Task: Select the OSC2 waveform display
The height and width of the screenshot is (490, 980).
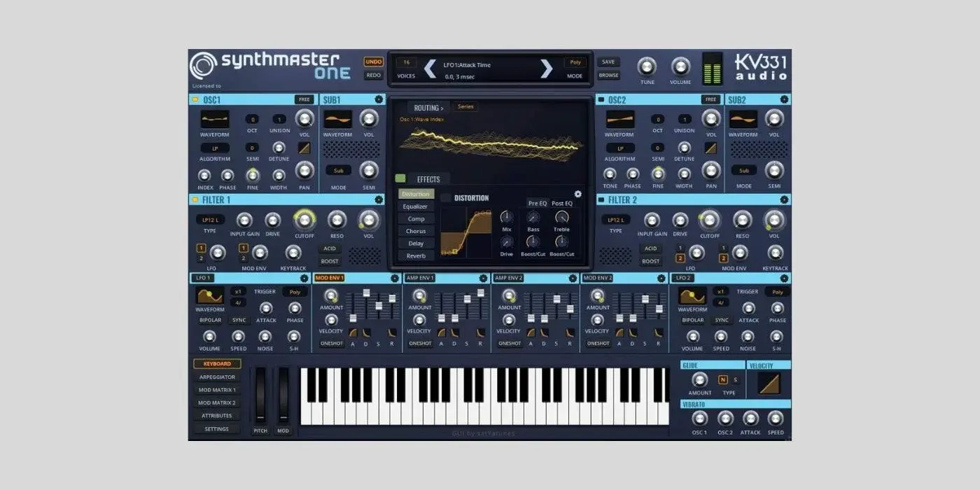Action: tap(619, 120)
